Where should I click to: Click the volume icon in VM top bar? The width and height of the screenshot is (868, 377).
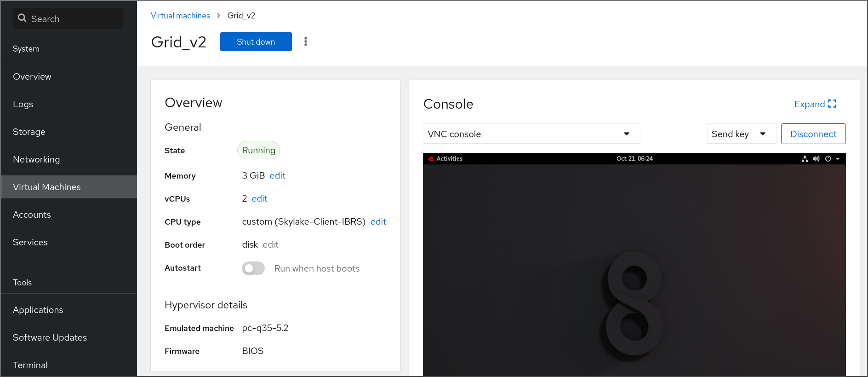point(816,159)
